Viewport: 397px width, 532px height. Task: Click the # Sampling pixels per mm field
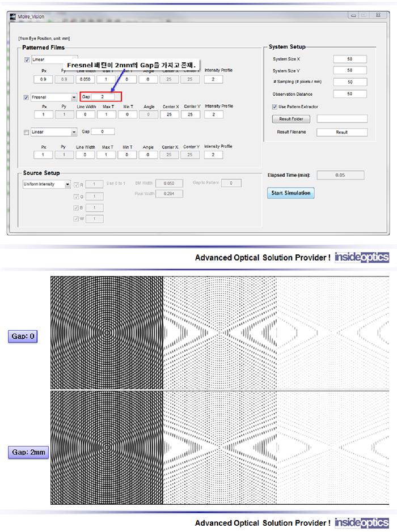(349, 82)
